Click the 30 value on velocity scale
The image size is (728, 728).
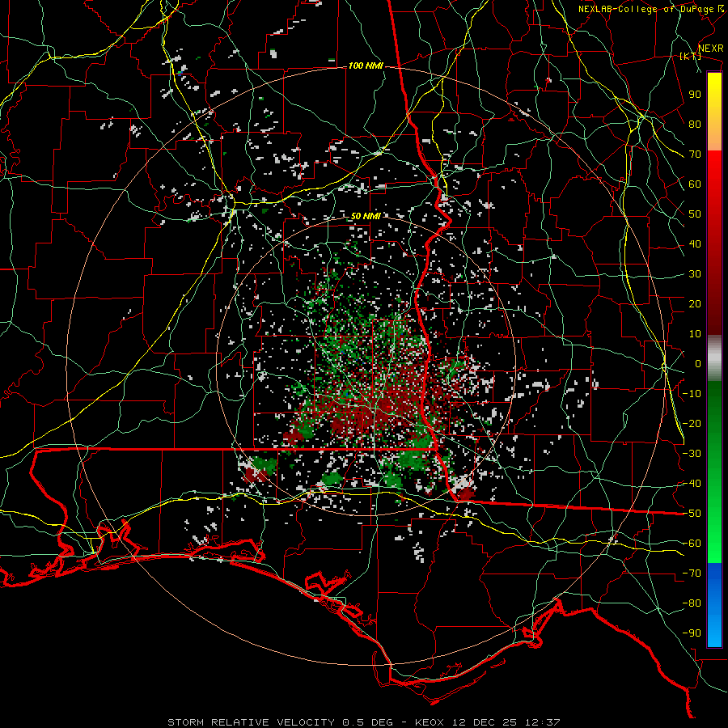pos(695,274)
